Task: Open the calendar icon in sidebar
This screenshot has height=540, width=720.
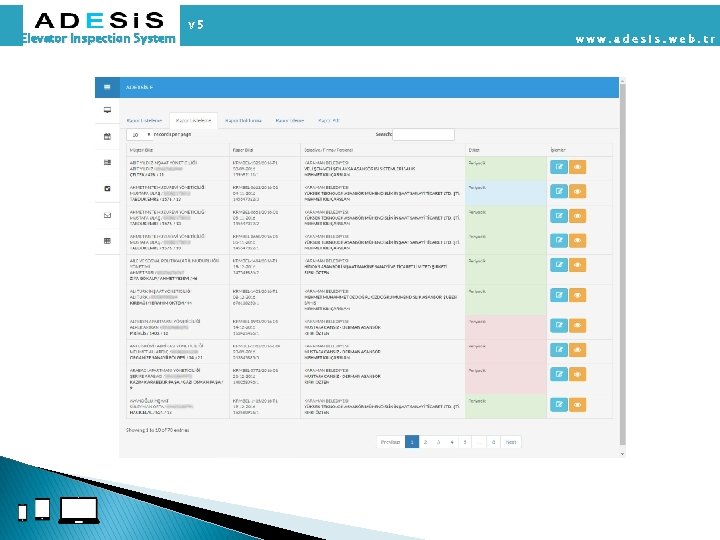Action: tap(107, 136)
